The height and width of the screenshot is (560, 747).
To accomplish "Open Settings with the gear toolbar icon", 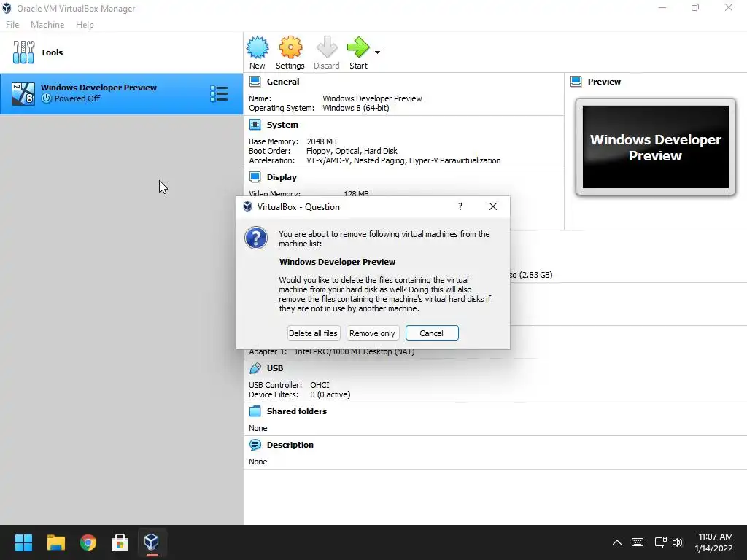I will point(290,47).
